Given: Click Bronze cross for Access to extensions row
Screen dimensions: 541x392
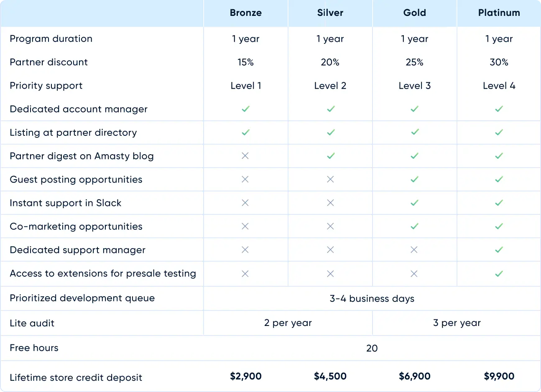Looking at the screenshot, I should [x=245, y=274].
